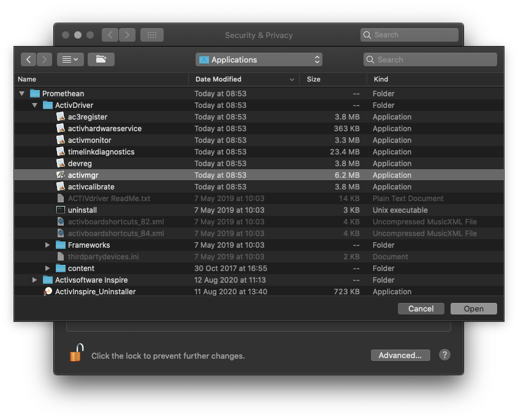Open the list view options button
The width and height of the screenshot is (518, 420).
point(70,59)
